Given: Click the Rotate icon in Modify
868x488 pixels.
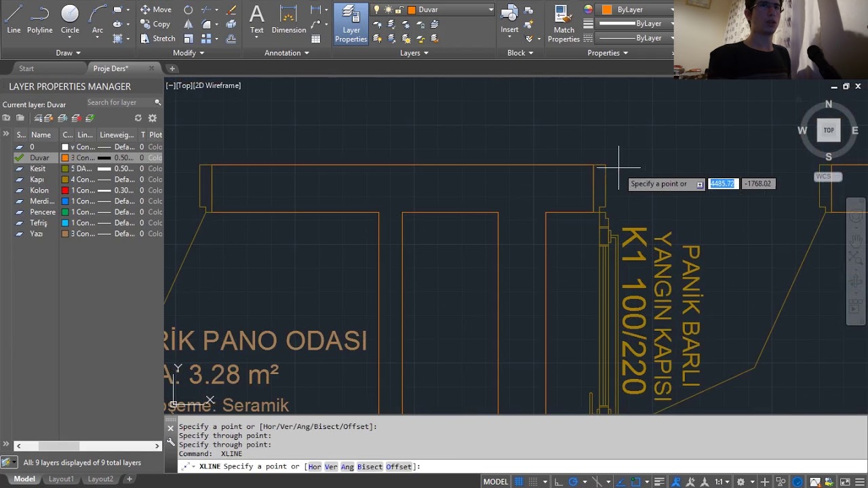Looking at the screenshot, I should 189,9.
